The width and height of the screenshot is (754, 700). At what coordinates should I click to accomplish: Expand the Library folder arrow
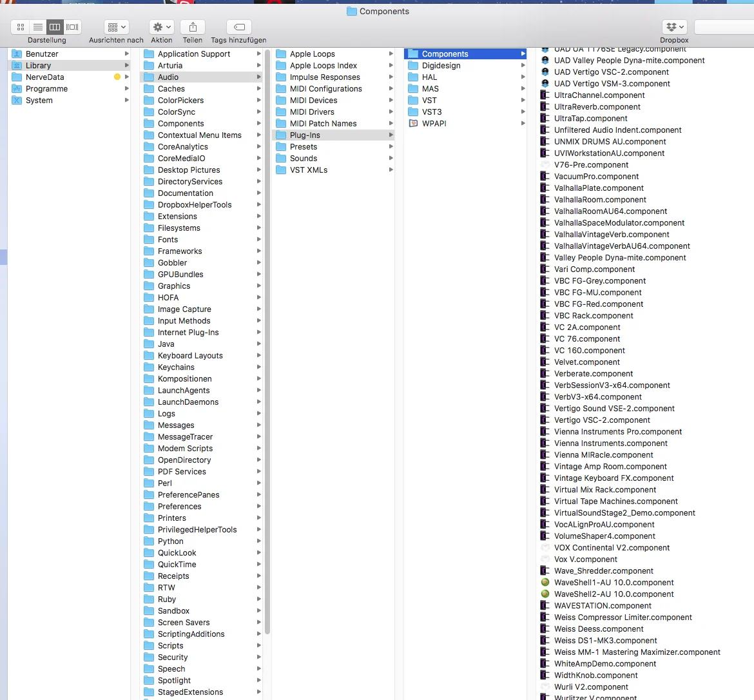pos(127,66)
